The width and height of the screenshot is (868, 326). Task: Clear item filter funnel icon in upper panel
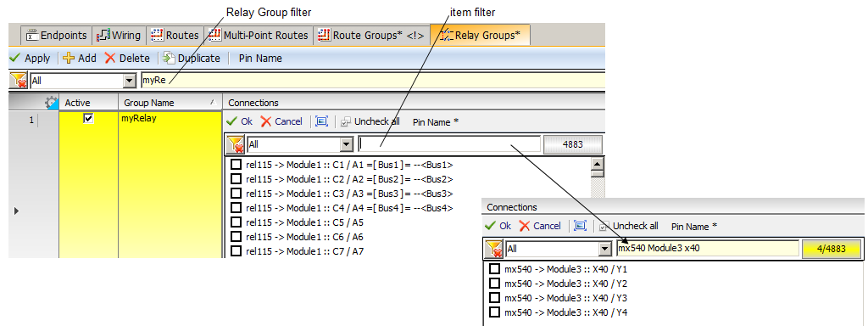tap(236, 144)
